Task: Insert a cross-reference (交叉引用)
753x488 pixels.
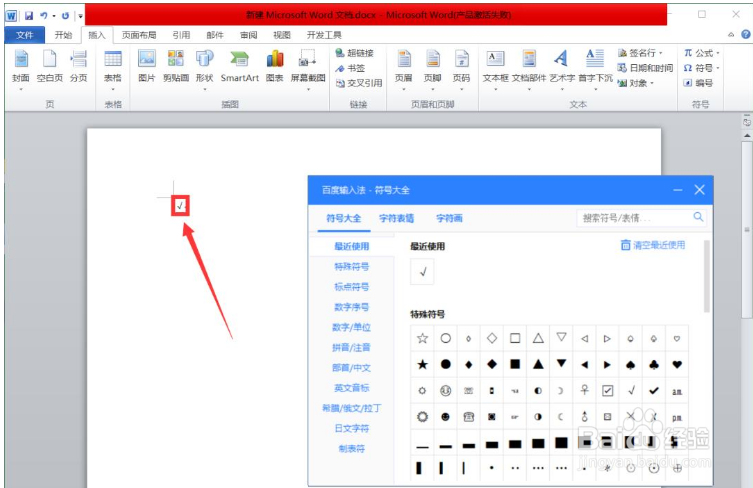Action: click(x=359, y=83)
